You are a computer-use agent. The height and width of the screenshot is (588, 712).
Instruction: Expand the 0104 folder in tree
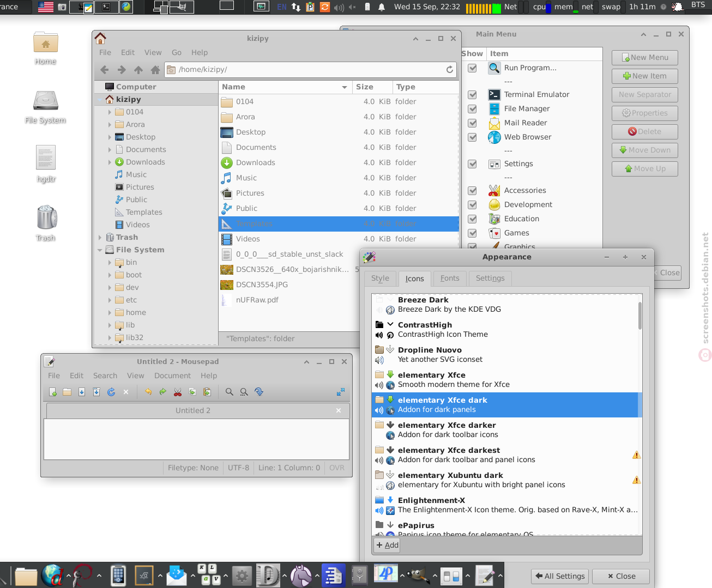point(110,112)
